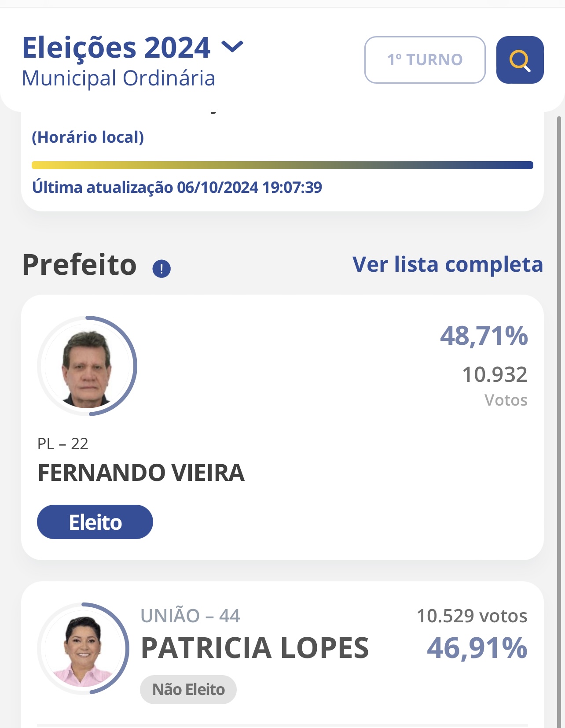Click the Eleito status badge

pyautogui.click(x=95, y=522)
